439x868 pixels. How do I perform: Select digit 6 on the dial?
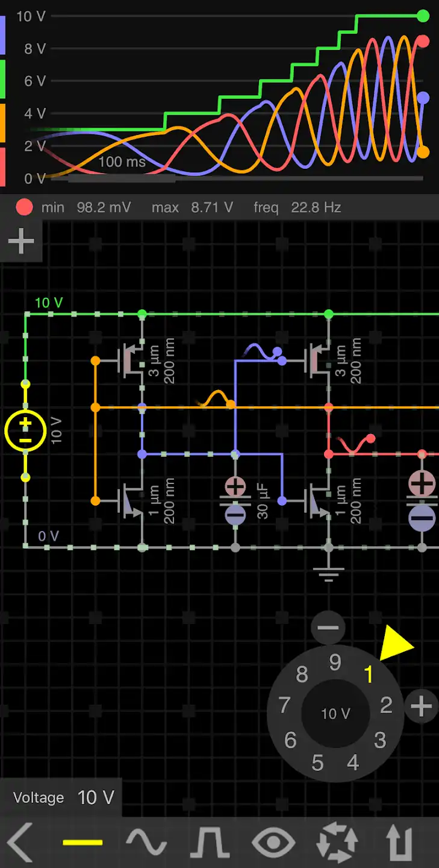click(x=290, y=740)
